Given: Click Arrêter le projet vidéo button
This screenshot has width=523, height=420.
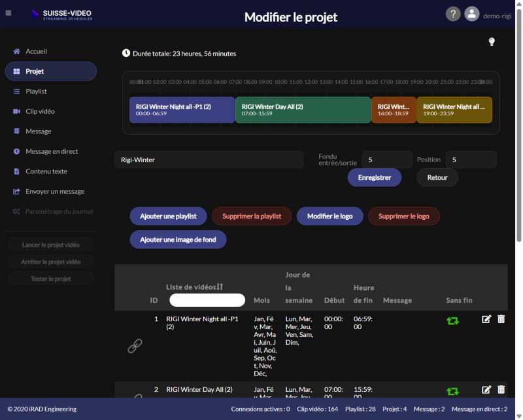Looking at the screenshot, I should click(51, 262).
